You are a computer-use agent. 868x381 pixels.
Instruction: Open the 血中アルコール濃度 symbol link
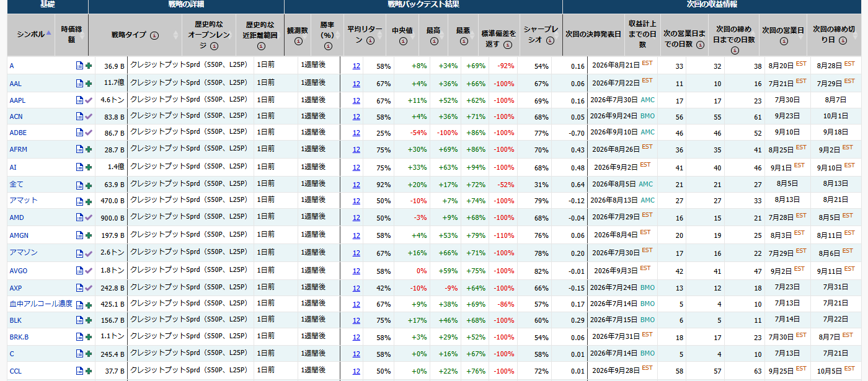(41, 304)
